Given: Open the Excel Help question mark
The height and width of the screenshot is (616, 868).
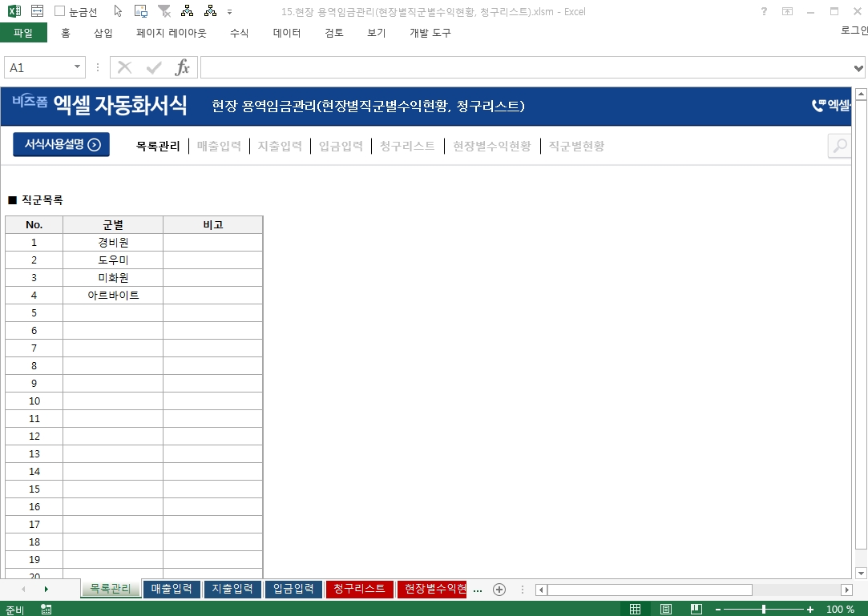Looking at the screenshot, I should (x=764, y=11).
